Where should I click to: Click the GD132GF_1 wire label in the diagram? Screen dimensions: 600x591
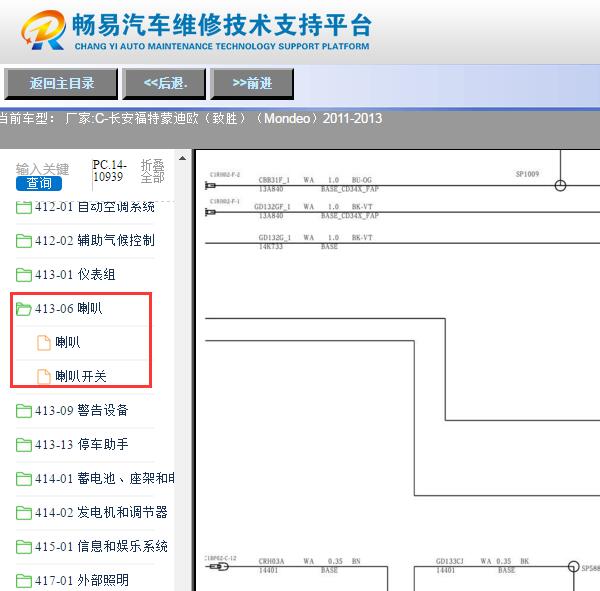click(272, 207)
